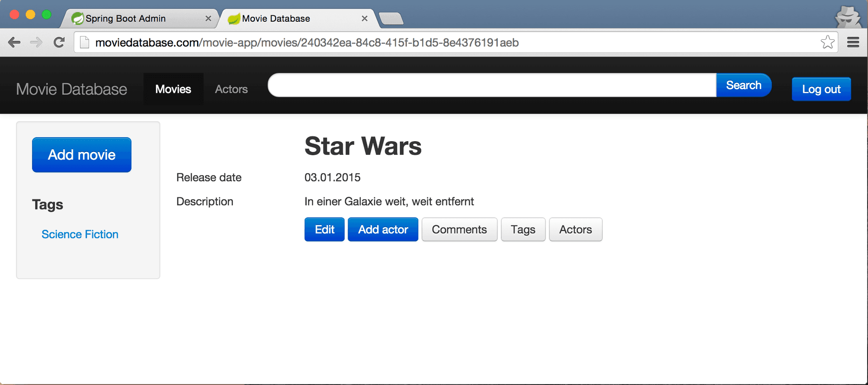Focus the movie search input field

tap(492, 85)
